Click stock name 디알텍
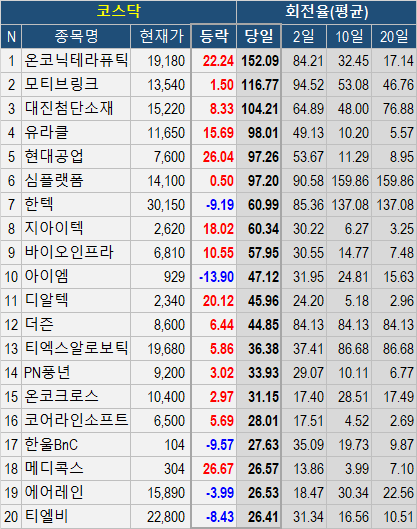This screenshot has width=417, height=529. click(46, 300)
